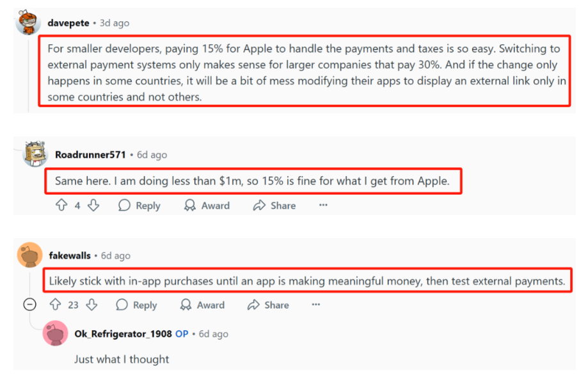Share Roadrunner571's comment
The image size is (588, 377).
274,205
